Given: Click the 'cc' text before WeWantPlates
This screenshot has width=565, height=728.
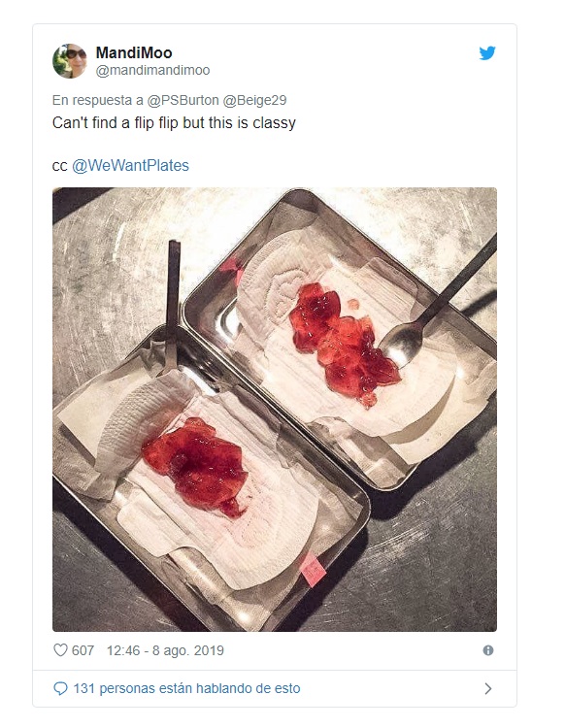Looking at the screenshot, I should [x=60, y=166].
